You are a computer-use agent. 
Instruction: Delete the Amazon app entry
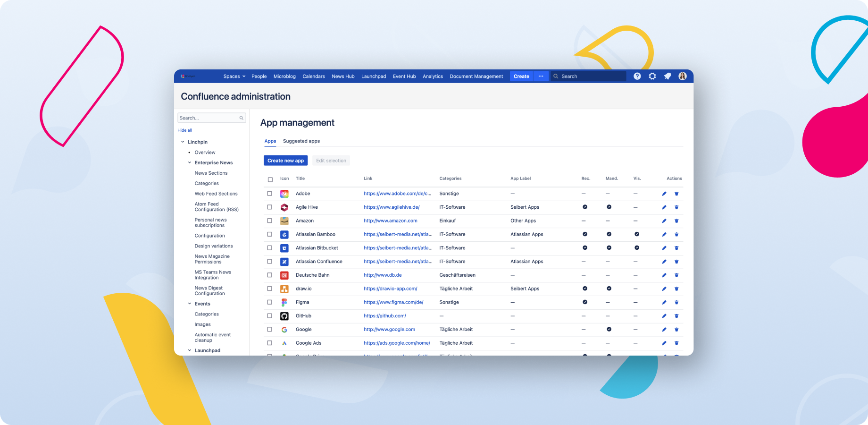coord(676,221)
